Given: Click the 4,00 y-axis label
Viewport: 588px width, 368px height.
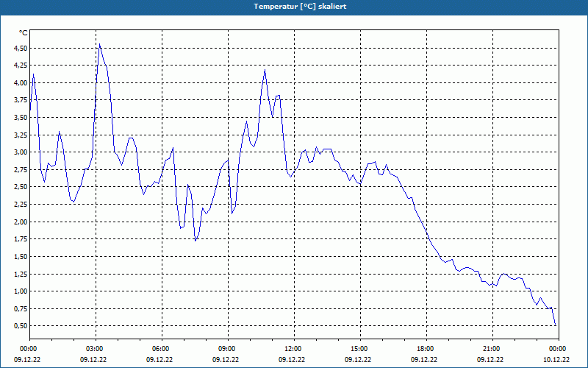Looking at the screenshot, I should pyautogui.click(x=21, y=82).
